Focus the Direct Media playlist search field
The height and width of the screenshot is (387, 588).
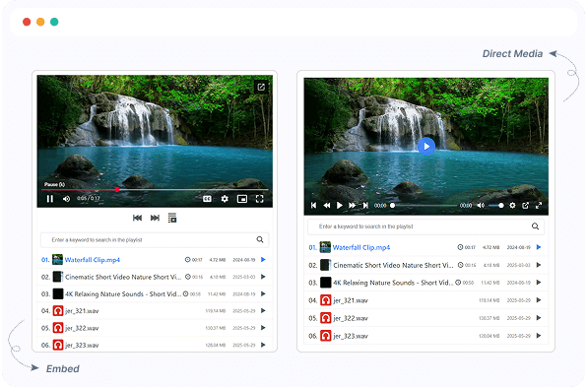click(426, 226)
